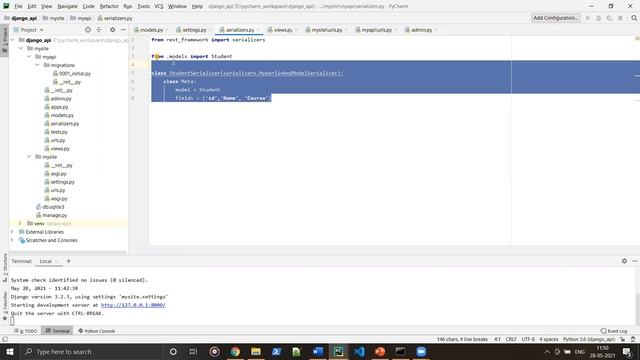Open PowerPoint from the taskbar
Image resolution: width=640 pixels, height=360 pixels.
[x=380, y=351]
